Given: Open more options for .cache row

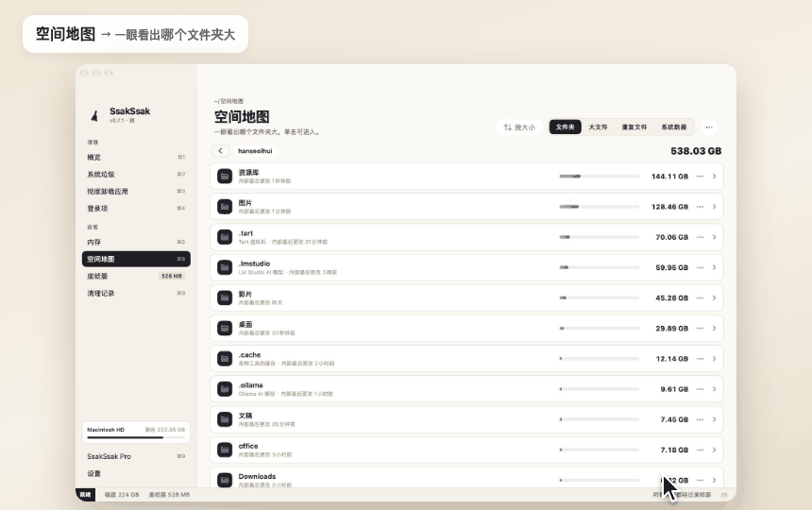Looking at the screenshot, I should pos(701,359).
